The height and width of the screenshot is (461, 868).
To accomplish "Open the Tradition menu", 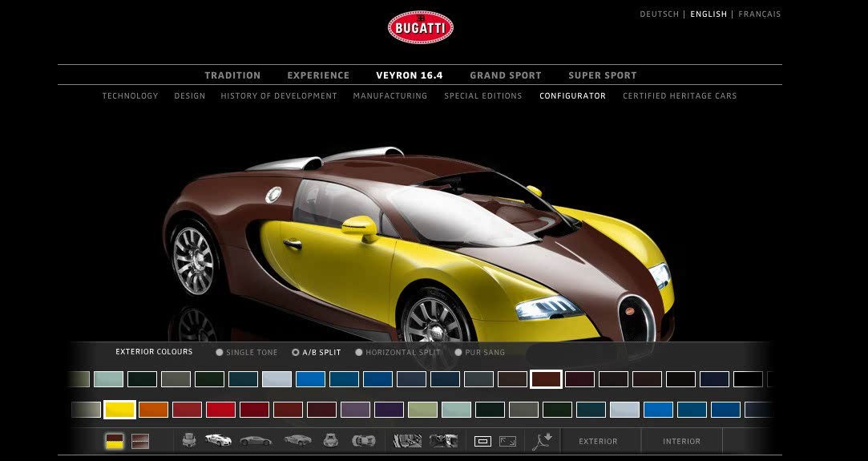I will (x=232, y=75).
